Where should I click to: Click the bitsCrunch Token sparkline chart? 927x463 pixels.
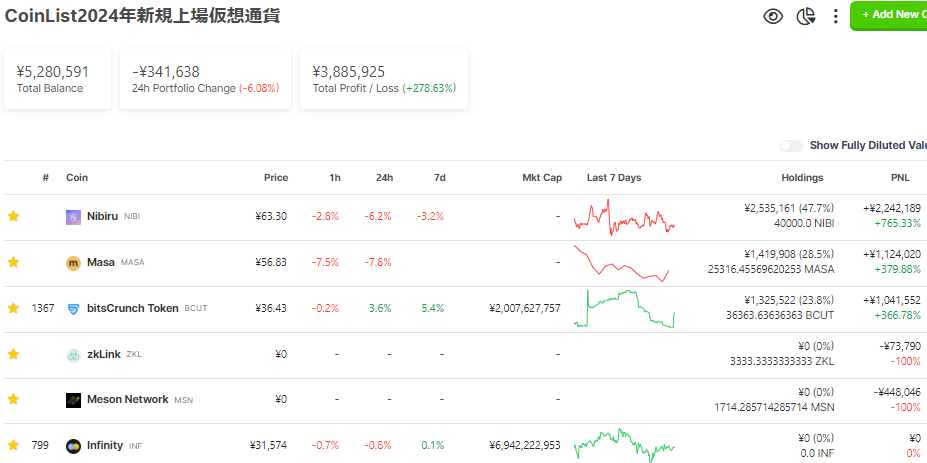pyautogui.click(x=624, y=309)
